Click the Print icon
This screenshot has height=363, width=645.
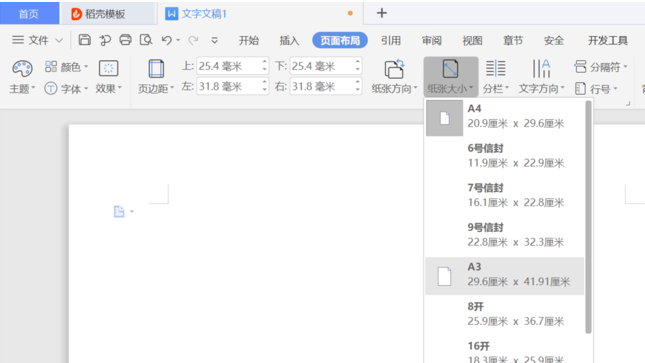[125, 40]
